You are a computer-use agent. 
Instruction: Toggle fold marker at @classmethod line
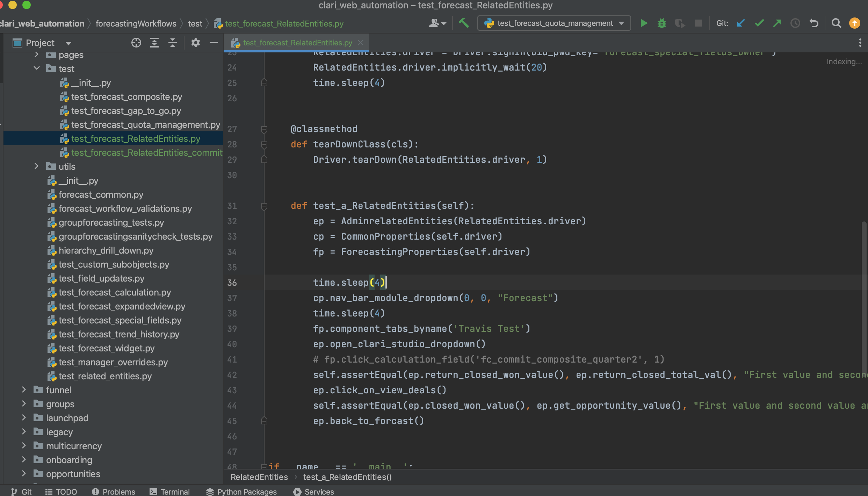tap(264, 129)
